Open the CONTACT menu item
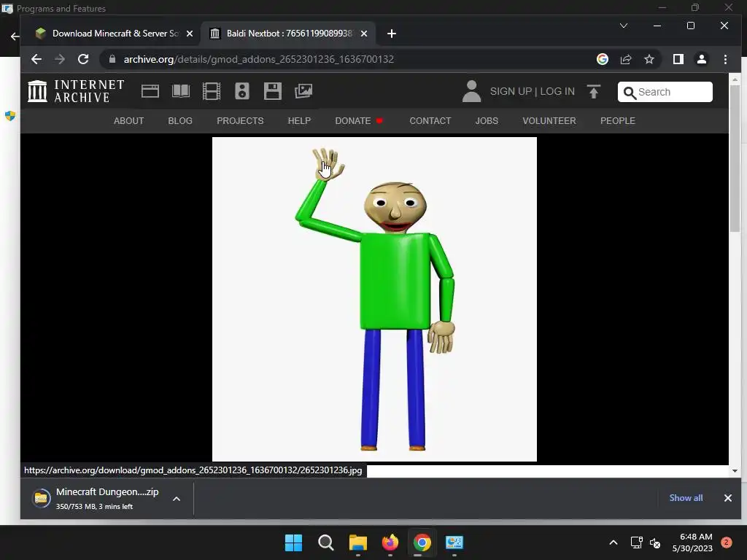The image size is (747, 560). pyautogui.click(x=430, y=121)
